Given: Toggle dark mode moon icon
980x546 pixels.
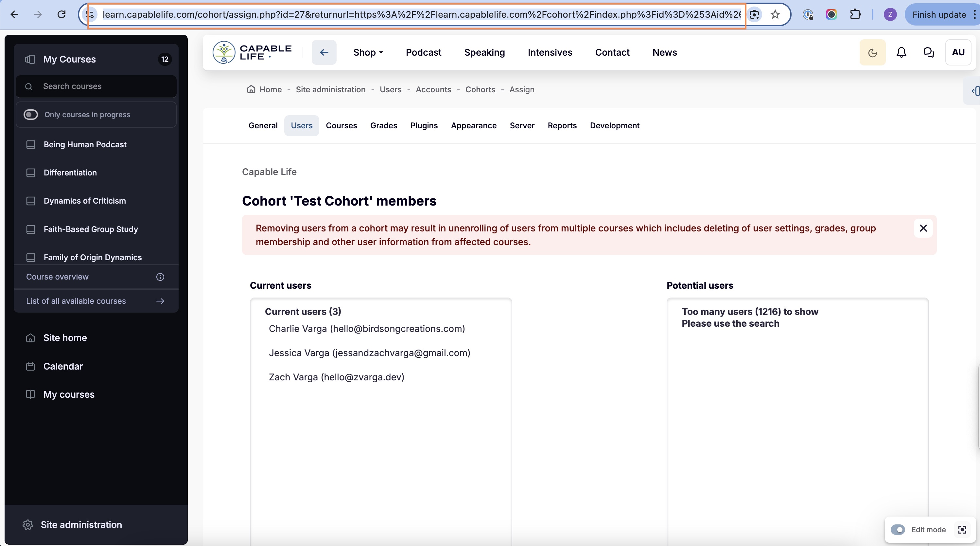Looking at the screenshot, I should coord(872,53).
